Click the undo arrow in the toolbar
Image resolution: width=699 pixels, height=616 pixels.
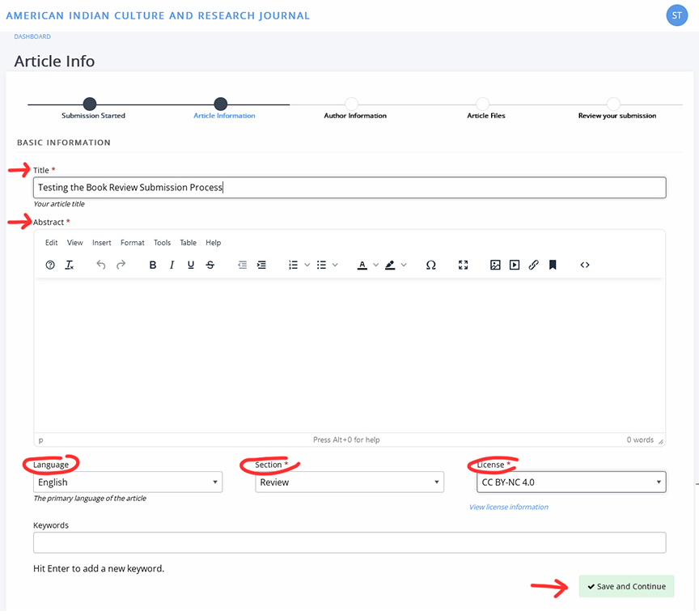tap(101, 265)
